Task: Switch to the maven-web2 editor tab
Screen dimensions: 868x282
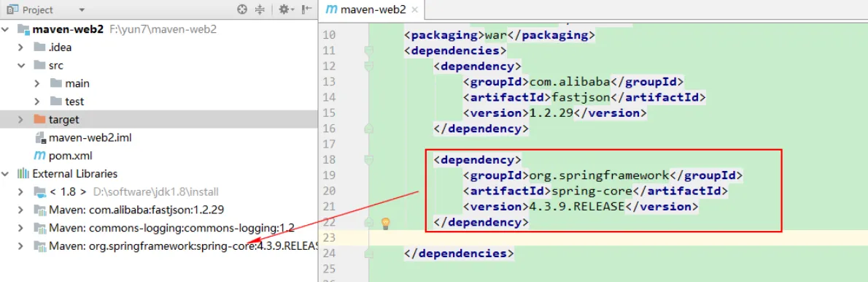Action: 371,10
